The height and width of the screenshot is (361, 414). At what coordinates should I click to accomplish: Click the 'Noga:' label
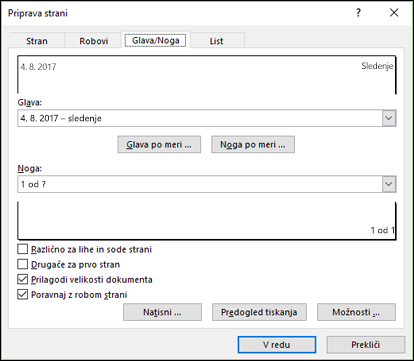pos(30,168)
